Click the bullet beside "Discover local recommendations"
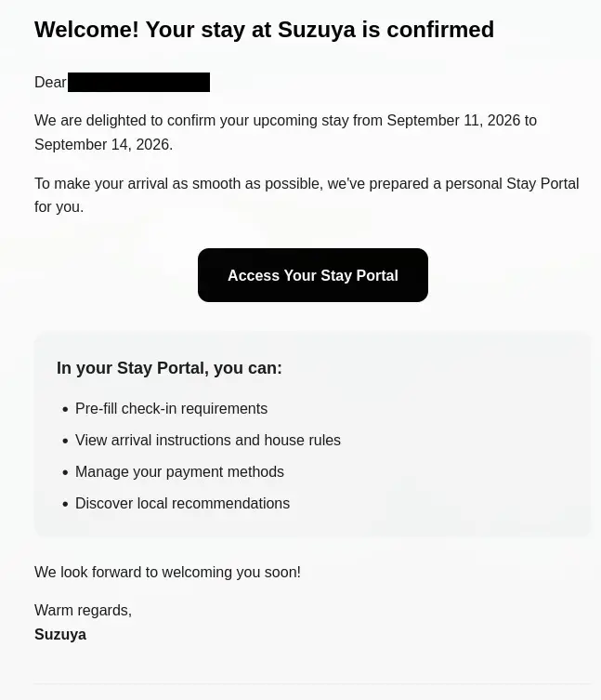The height and width of the screenshot is (700, 601). coord(65,505)
